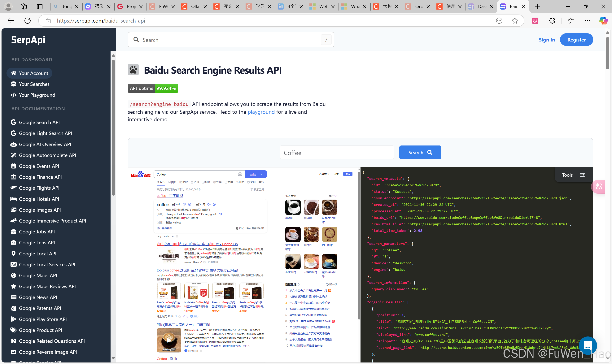Image resolution: width=612 pixels, height=364 pixels.
Task: Click the Copilot icon in browser toolbar
Action: click(x=603, y=21)
